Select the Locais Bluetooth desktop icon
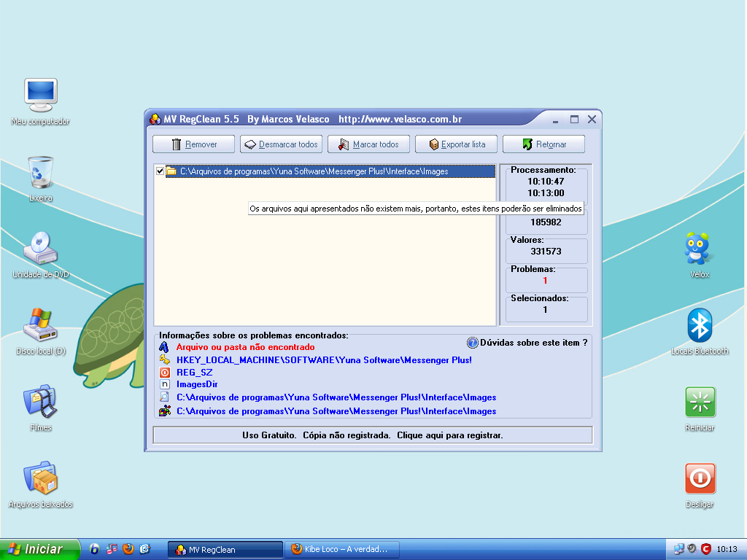Viewport: 747px width, 560px height. coord(700,332)
